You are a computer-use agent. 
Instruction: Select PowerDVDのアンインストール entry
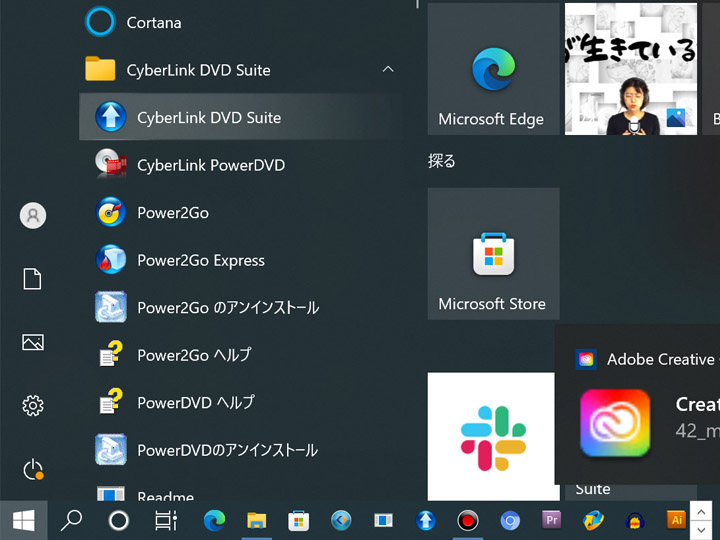pos(227,450)
